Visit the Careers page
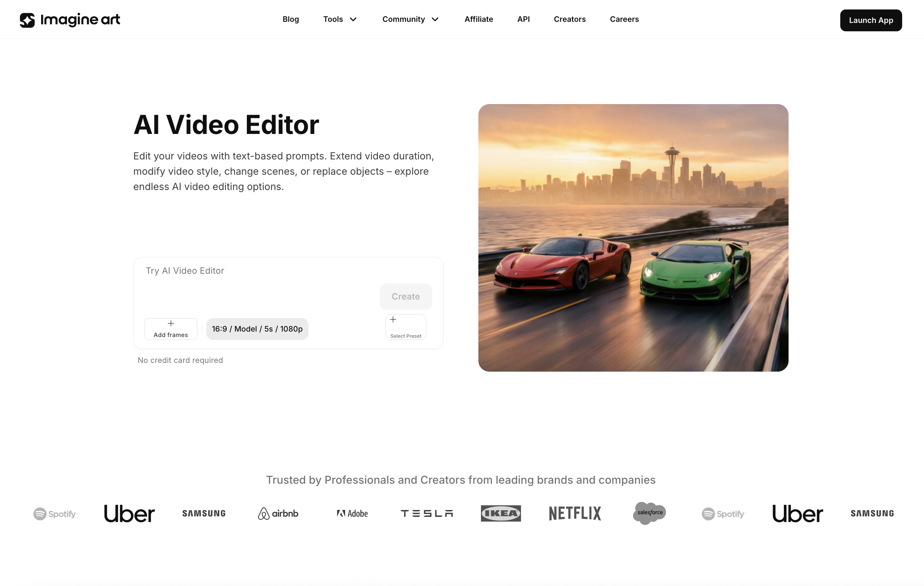 (x=624, y=19)
